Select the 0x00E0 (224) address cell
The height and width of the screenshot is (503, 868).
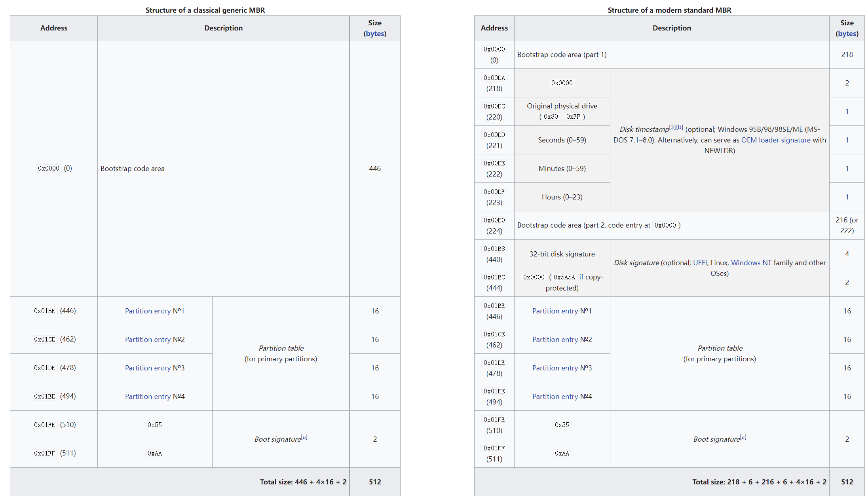pos(494,226)
